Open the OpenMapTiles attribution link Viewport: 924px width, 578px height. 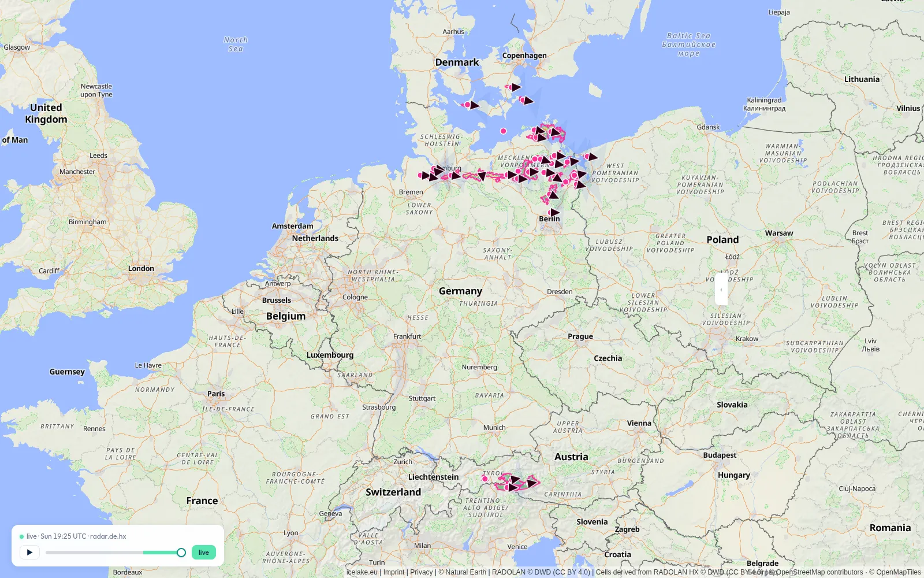[x=895, y=572]
